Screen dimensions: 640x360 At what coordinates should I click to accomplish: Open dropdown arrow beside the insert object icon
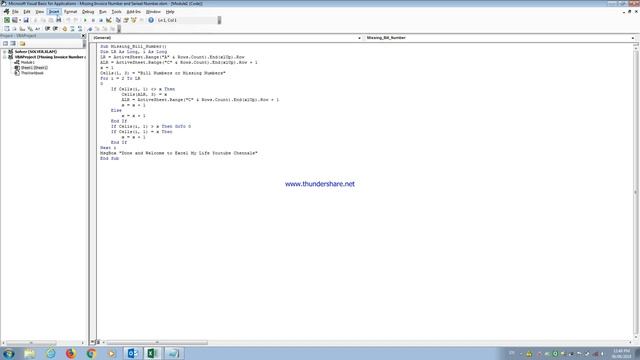20,20
